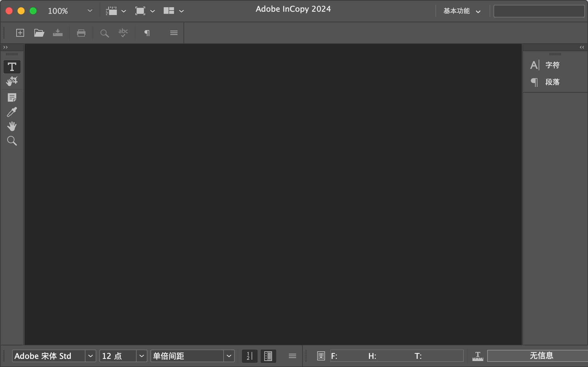Viewport: 588px width, 367px height.
Task: Select the Eyedropper tool
Action: point(12,112)
